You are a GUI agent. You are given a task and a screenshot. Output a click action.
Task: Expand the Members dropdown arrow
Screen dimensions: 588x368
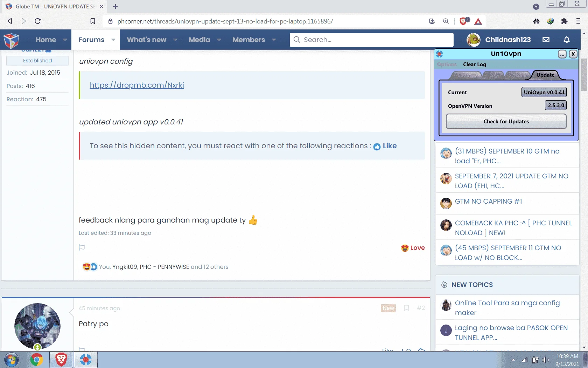coord(274,40)
